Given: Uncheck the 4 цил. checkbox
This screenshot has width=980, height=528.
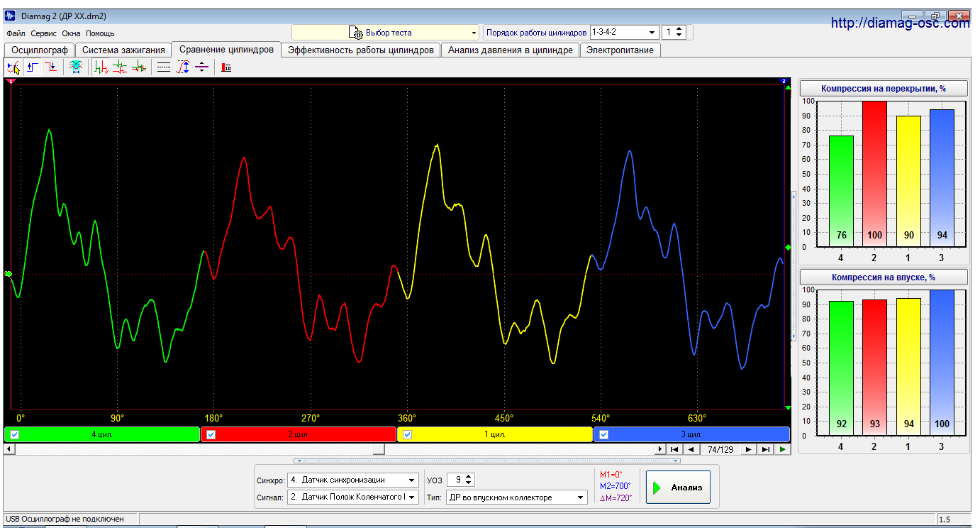Looking at the screenshot, I should click(15, 435).
